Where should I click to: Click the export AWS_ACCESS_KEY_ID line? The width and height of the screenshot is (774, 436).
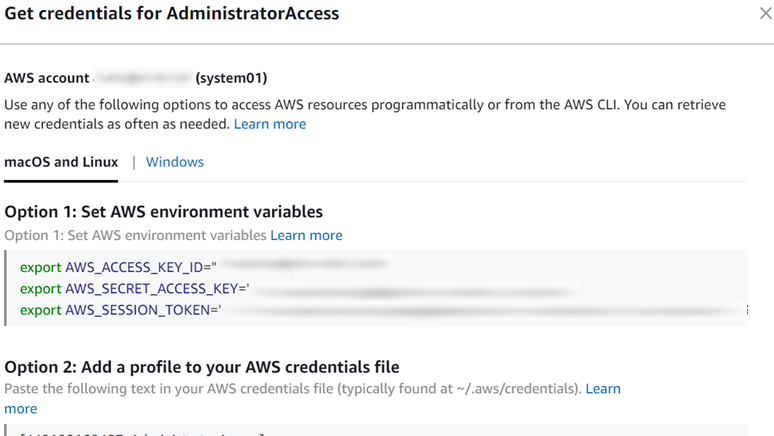point(205,267)
